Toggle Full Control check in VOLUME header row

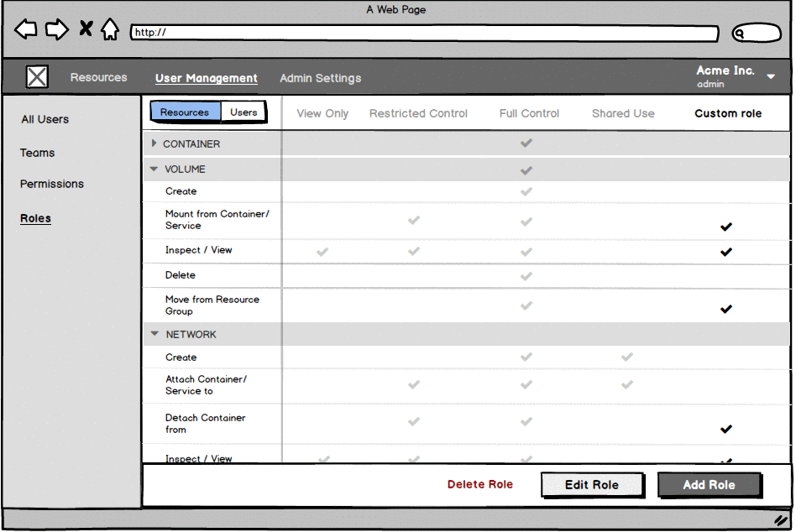coord(526,170)
